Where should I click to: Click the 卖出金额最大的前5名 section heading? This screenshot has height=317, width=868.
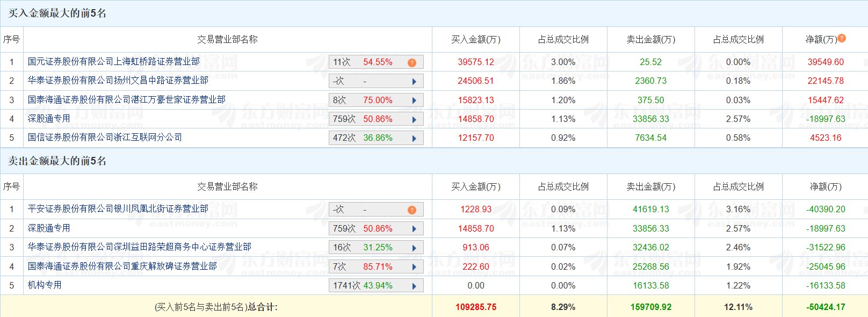57,161
